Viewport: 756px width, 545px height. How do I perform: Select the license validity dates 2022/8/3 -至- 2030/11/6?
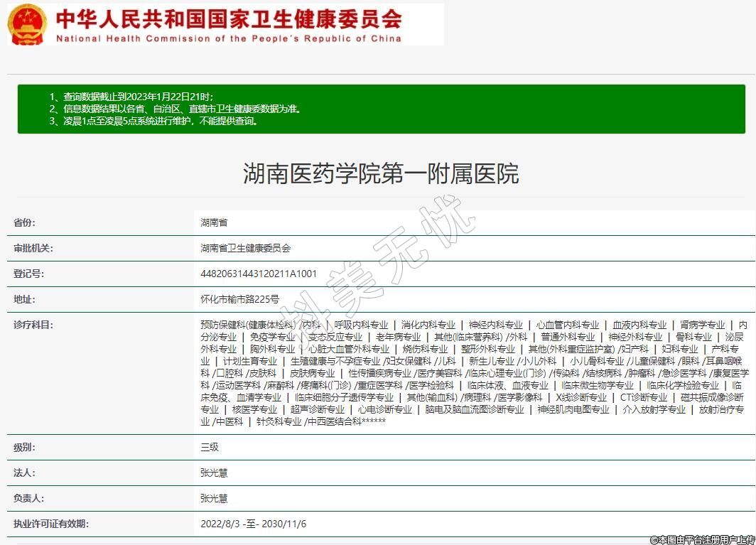pos(254,524)
